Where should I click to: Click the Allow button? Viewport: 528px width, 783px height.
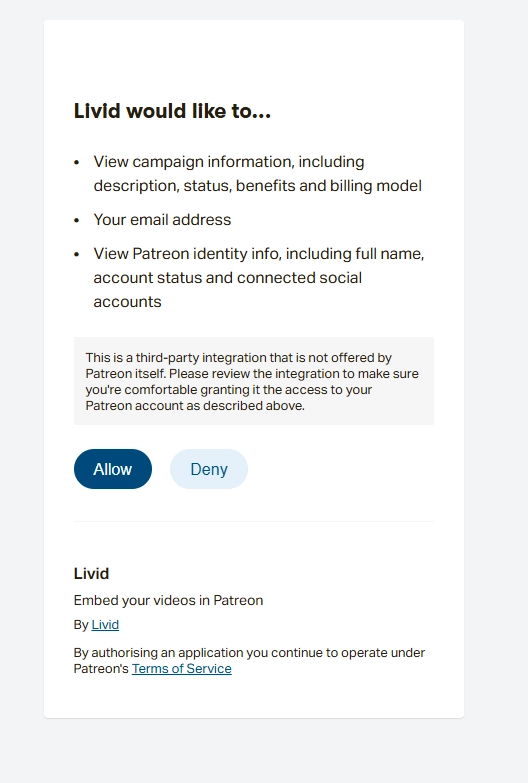point(113,469)
